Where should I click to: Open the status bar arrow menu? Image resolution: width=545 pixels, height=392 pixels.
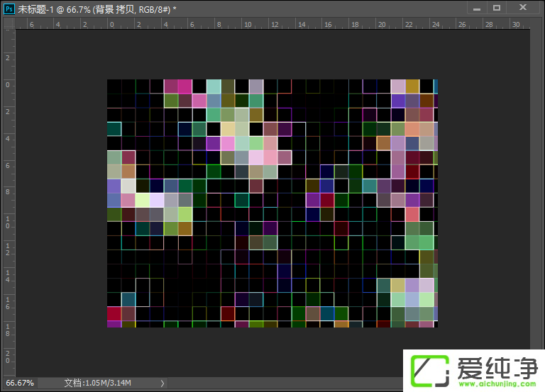(163, 383)
